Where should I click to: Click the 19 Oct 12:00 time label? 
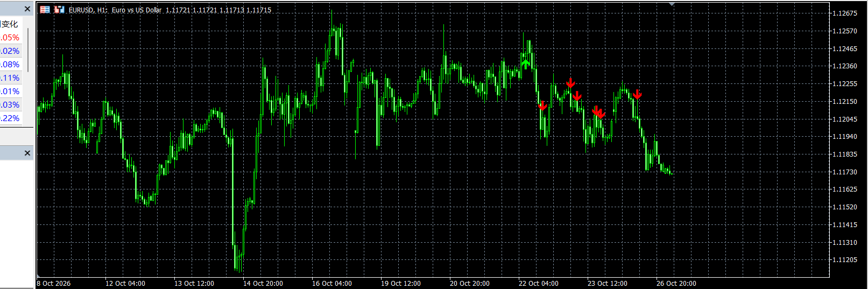pyautogui.click(x=401, y=284)
